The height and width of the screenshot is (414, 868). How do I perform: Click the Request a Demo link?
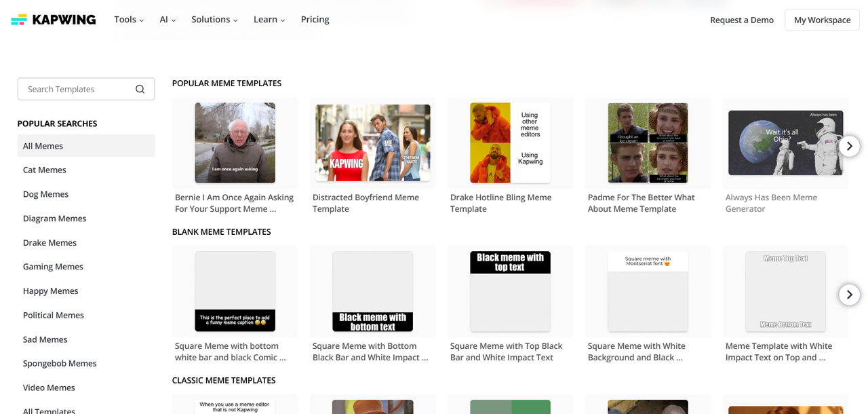[742, 20]
